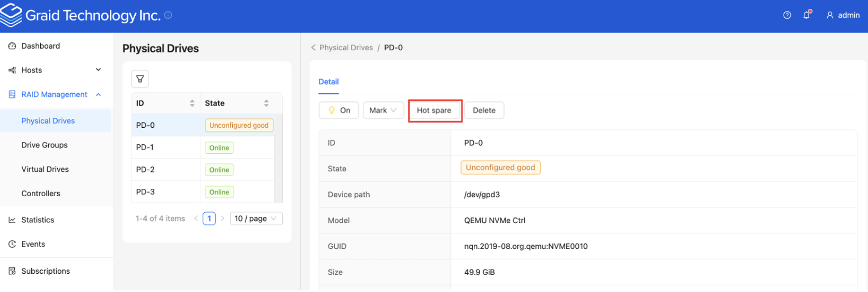Open the admin user menu
Image resolution: width=868 pixels, height=292 pixels.
click(843, 15)
